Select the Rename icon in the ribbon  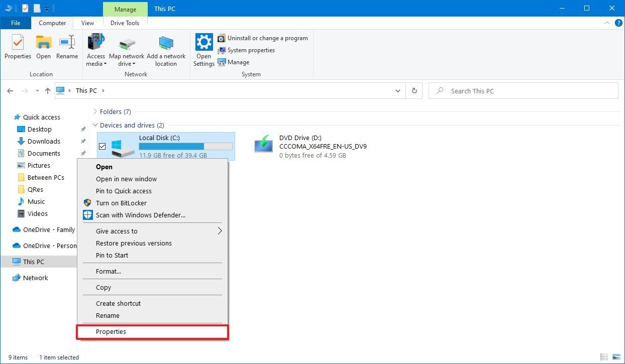pos(67,48)
